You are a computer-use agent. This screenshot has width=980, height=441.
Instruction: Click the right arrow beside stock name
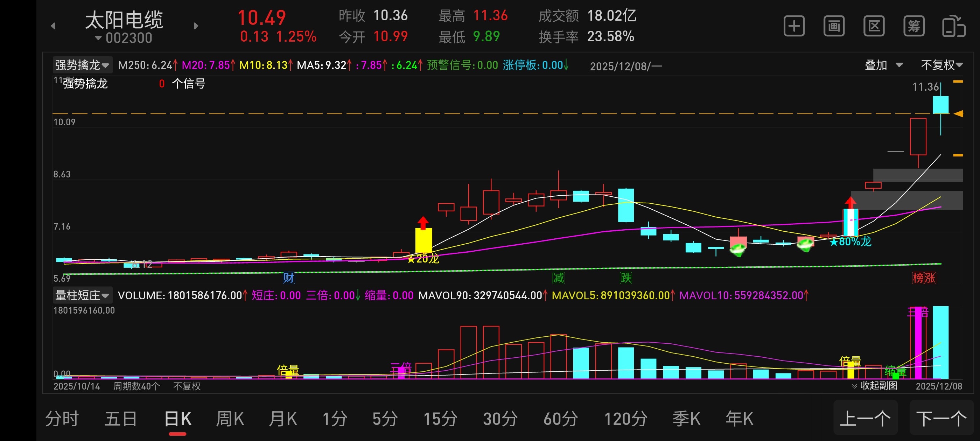pos(196,26)
